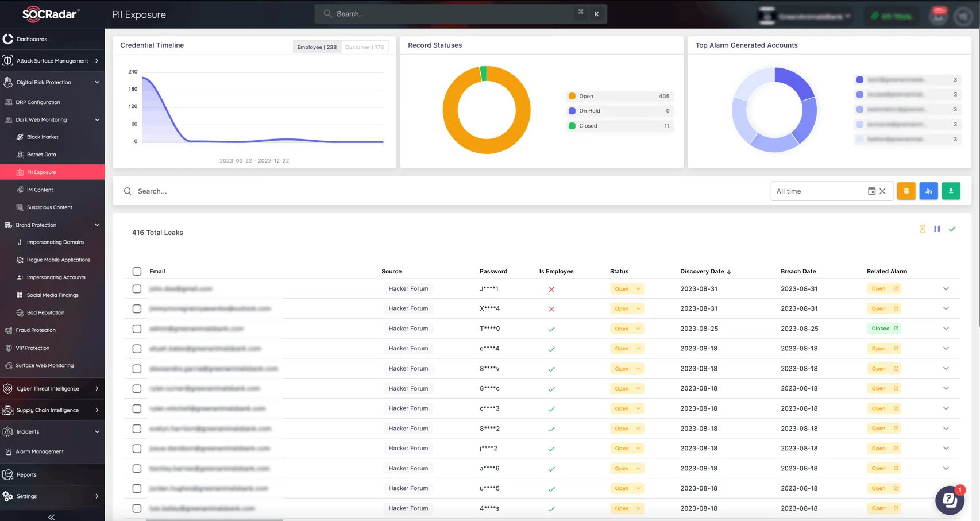Click the green checkmark close-status icon
Screen dimensions: 980x521
coord(952,229)
